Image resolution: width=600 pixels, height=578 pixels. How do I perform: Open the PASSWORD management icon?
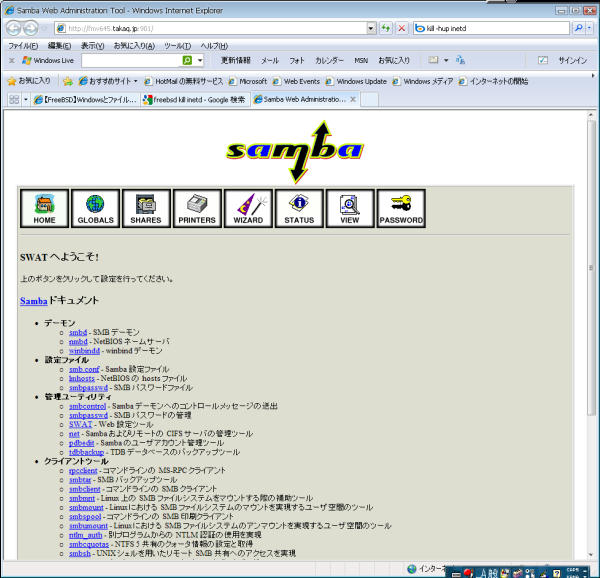coord(401,208)
